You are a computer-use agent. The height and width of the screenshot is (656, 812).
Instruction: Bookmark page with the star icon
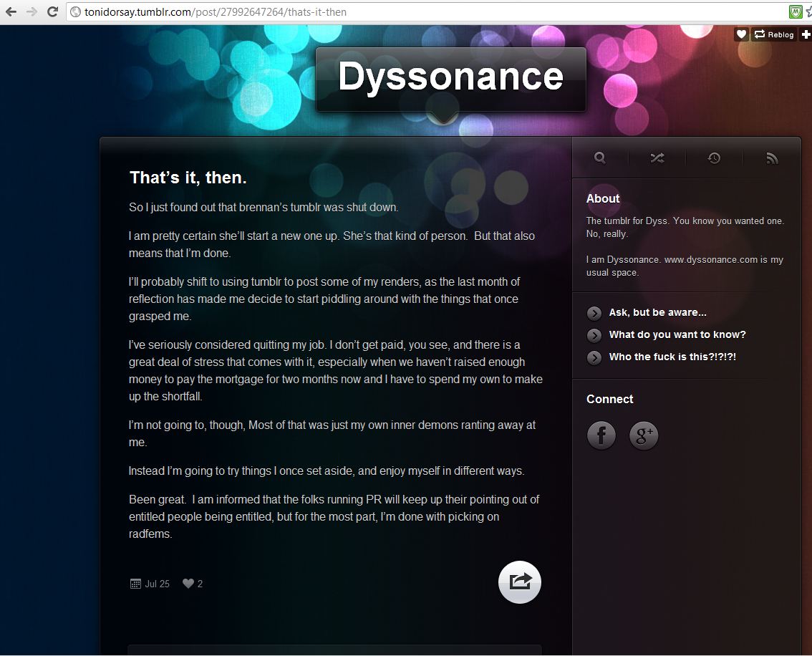[x=808, y=11]
